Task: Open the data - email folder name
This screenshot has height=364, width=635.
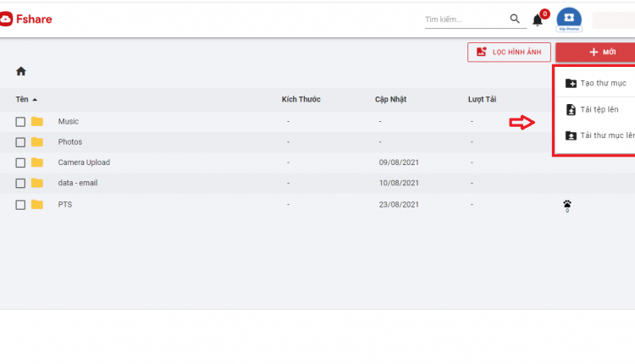Action: click(x=78, y=183)
